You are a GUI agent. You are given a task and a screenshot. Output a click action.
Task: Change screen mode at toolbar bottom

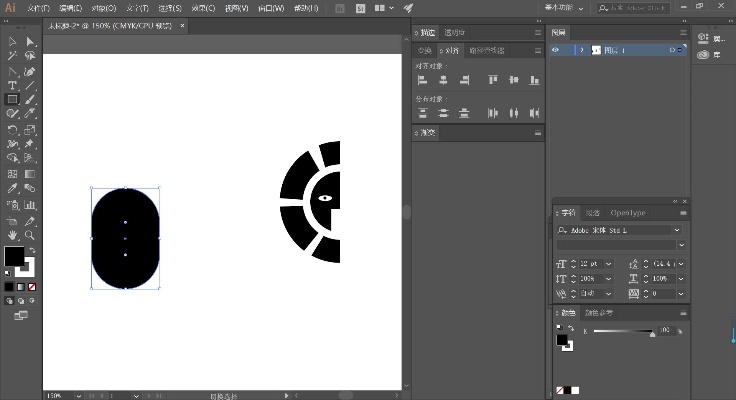coord(21,315)
